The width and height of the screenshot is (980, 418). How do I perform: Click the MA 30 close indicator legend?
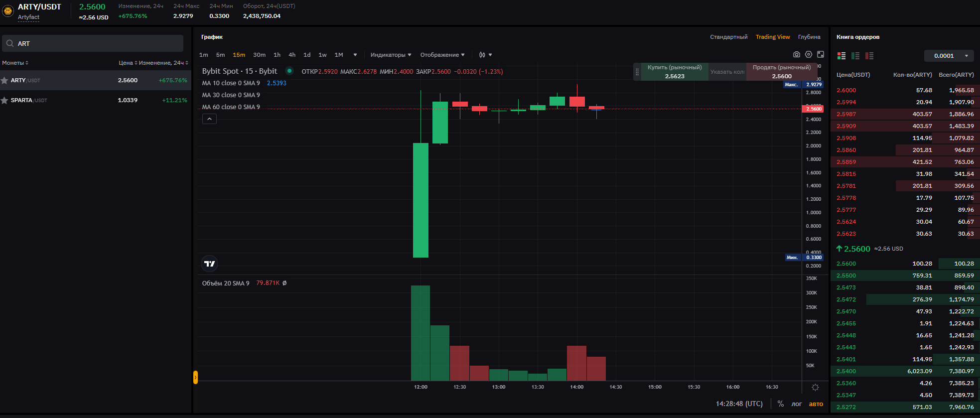click(x=231, y=95)
